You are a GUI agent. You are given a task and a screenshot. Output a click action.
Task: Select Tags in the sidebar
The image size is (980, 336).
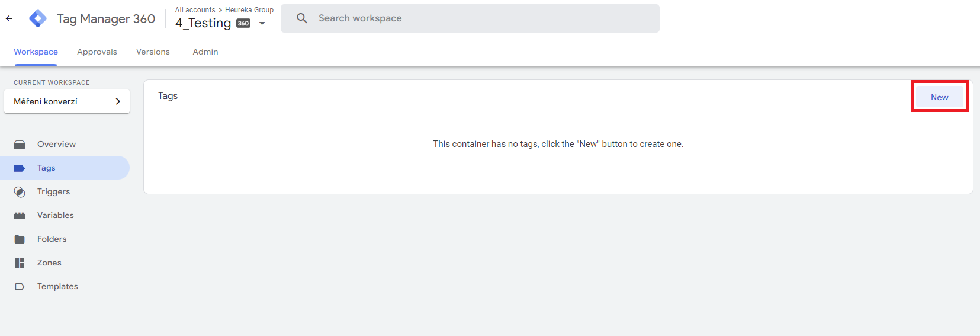65,168
